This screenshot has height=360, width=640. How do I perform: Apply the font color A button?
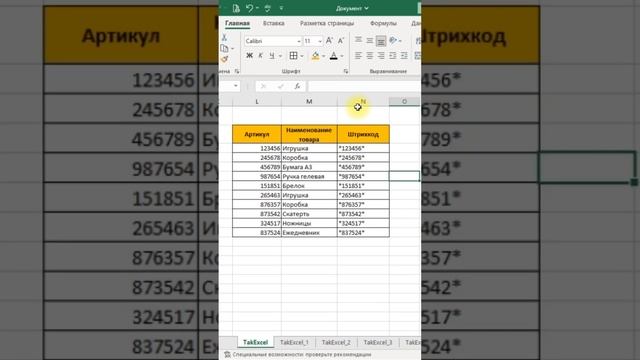coord(333,56)
